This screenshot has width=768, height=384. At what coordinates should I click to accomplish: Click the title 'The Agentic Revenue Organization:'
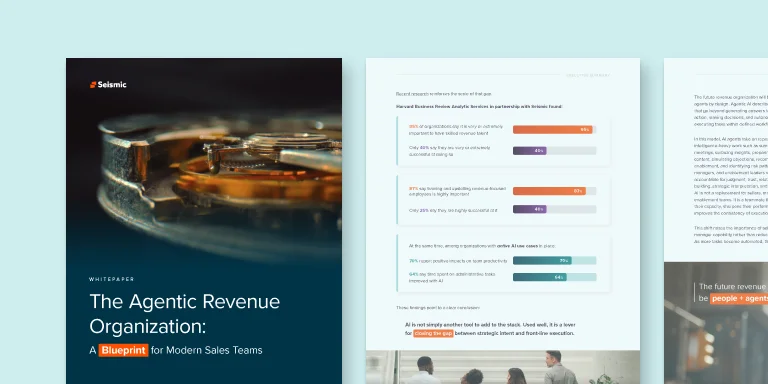pyautogui.click(x=185, y=314)
